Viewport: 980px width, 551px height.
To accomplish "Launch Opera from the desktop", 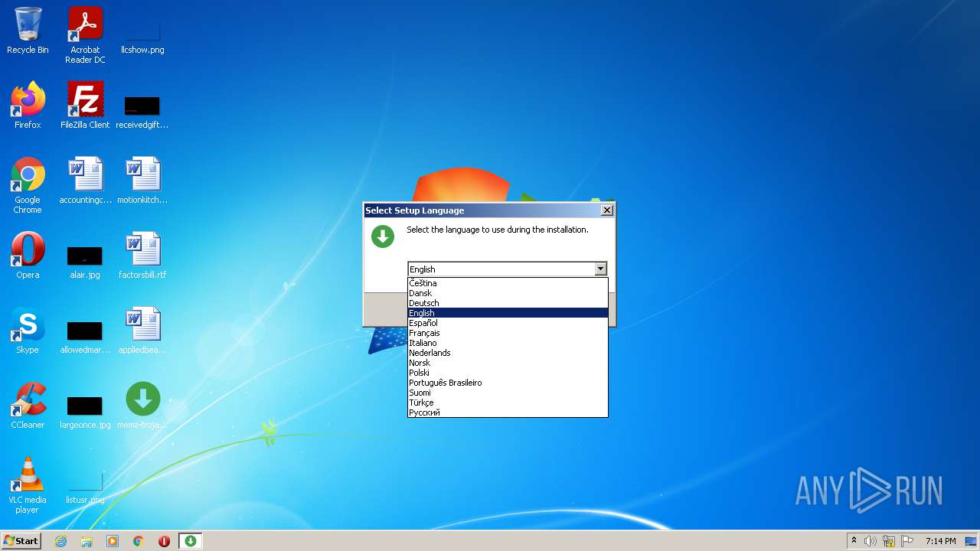I will click(28, 256).
